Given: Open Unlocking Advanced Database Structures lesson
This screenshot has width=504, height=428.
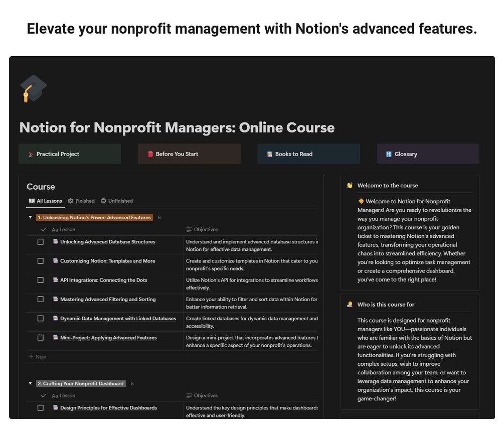Looking at the screenshot, I should (108, 242).
